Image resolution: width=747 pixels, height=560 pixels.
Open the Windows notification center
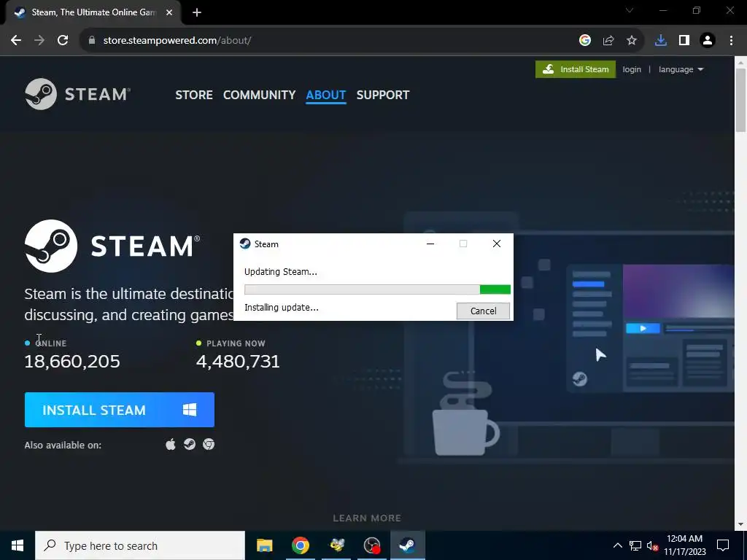click(x=723, y=545)
